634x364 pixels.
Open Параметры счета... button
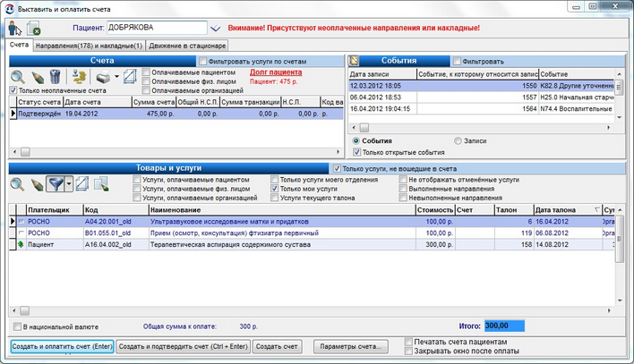pyautogui.click(x=350, y=347)
